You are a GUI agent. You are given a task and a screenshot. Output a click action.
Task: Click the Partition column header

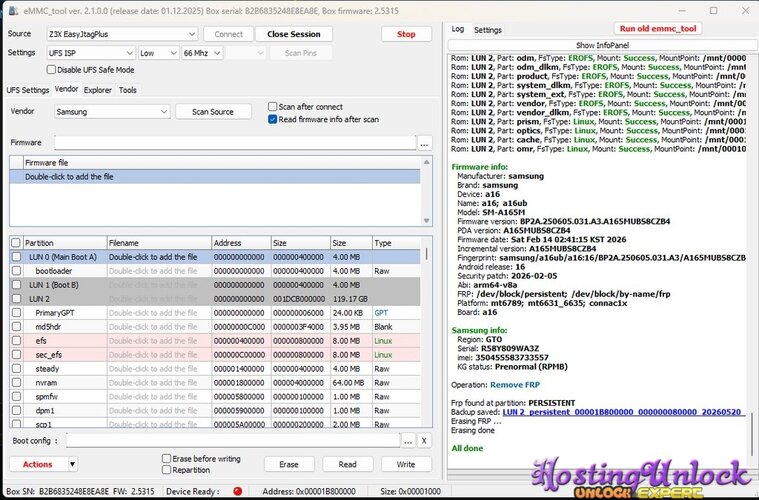[x=64, y=243]
